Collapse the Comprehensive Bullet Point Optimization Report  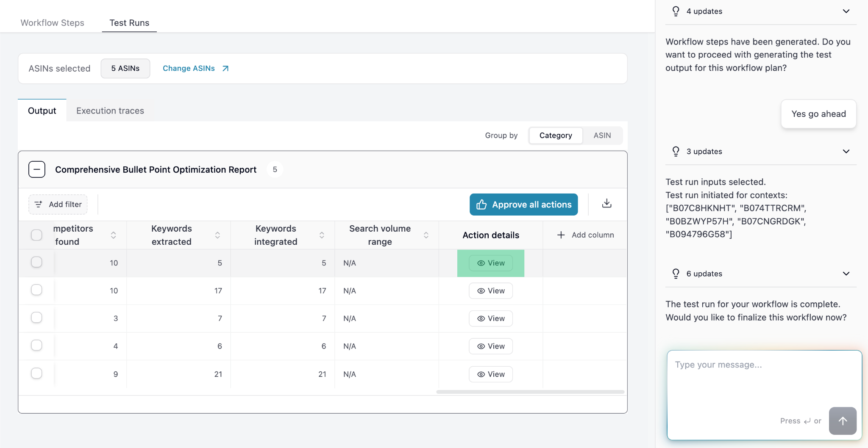[36, 169]
